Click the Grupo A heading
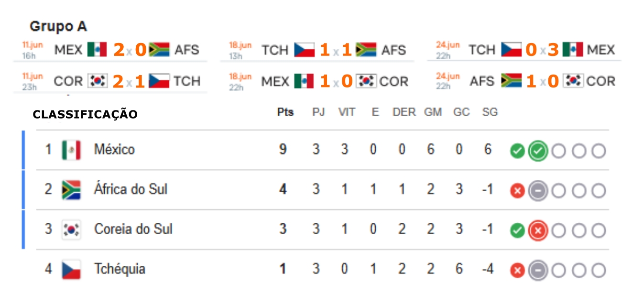 [58, 26]
